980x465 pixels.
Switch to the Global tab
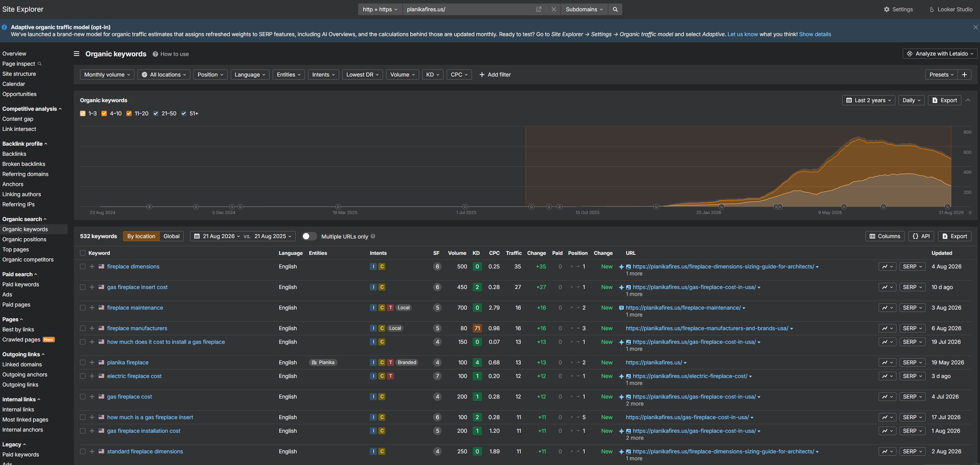pyautogui.click(x=171, y=236)
